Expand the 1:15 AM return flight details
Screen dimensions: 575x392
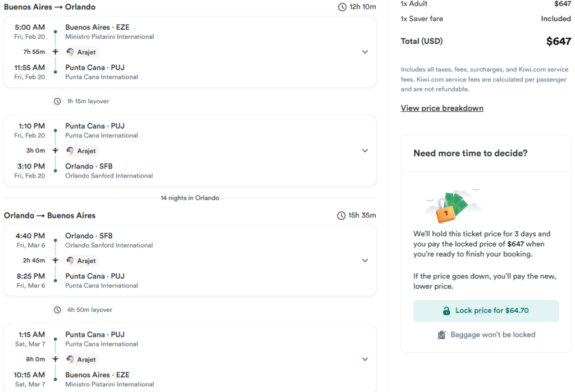pos(365,359)
